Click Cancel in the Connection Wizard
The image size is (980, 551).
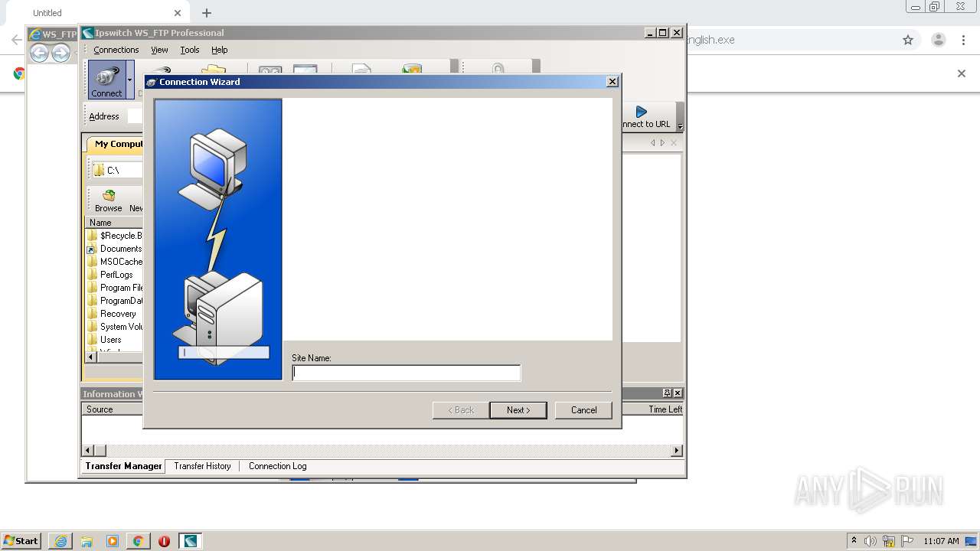(583, 410)
